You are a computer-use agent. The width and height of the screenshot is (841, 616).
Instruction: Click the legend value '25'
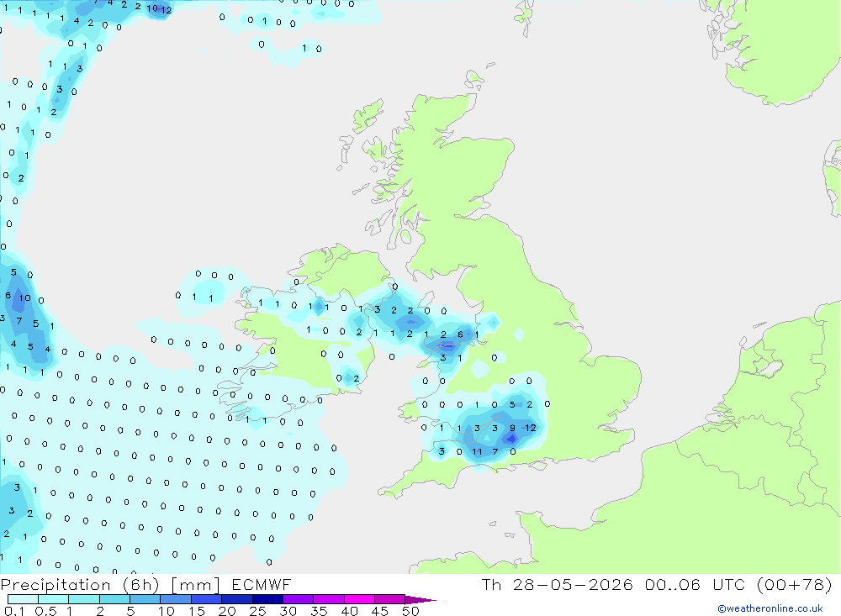[257, 611]
